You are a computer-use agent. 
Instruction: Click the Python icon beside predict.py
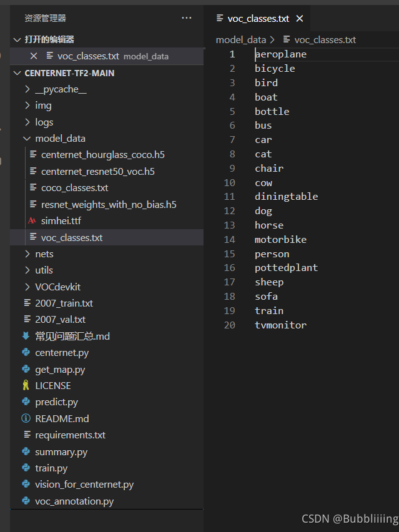coord(26,401)
